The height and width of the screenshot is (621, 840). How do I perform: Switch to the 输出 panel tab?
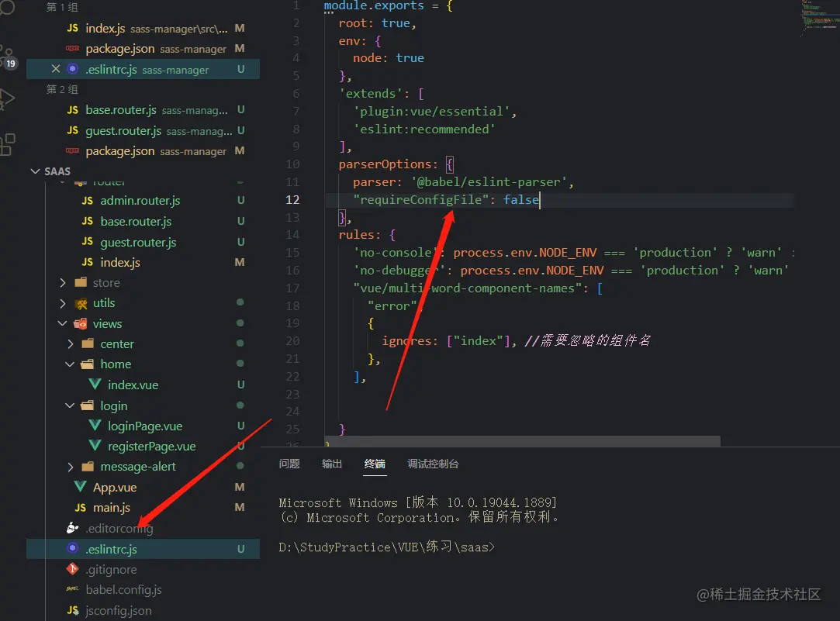[x=332, y=464]
